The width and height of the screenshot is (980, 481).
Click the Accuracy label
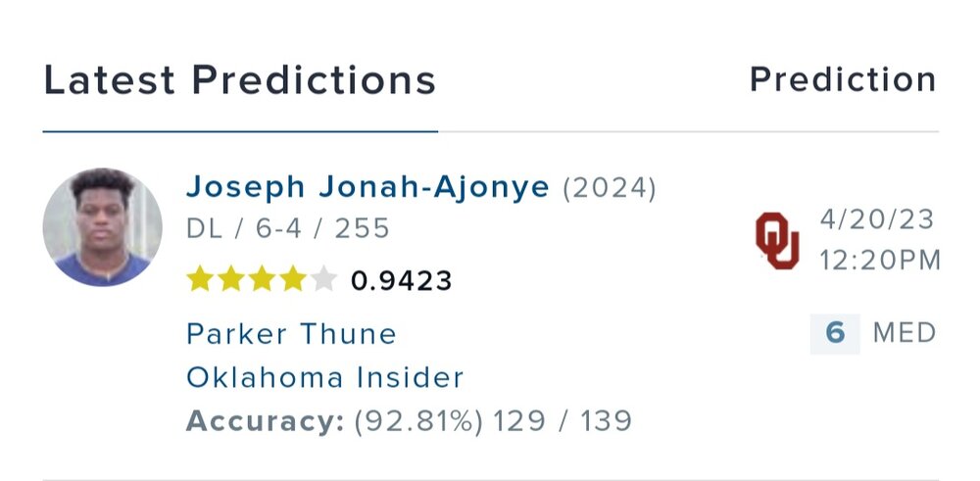pos(265,421)
